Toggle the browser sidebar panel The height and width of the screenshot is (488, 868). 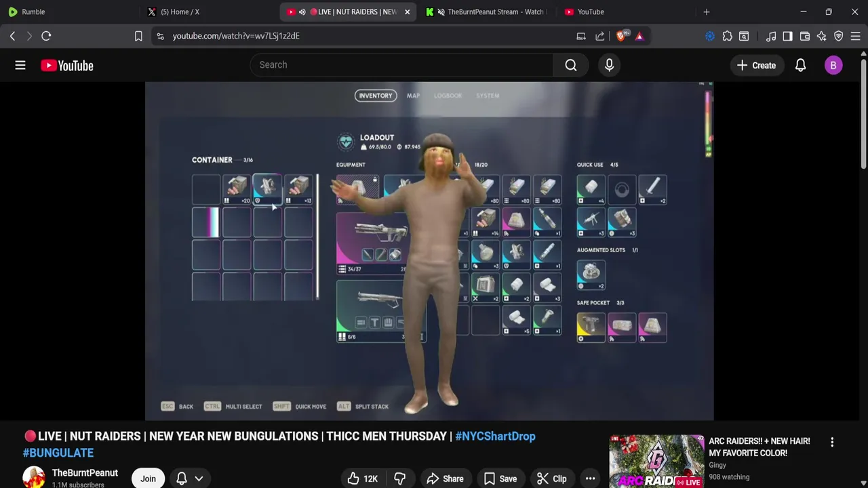coord(787,36)
